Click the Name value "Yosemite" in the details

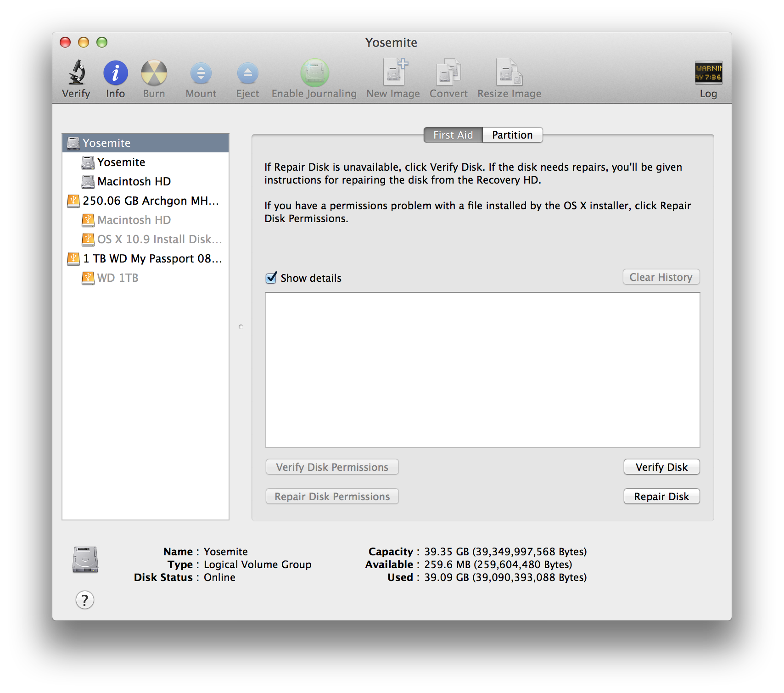click(x=226, y=552)
